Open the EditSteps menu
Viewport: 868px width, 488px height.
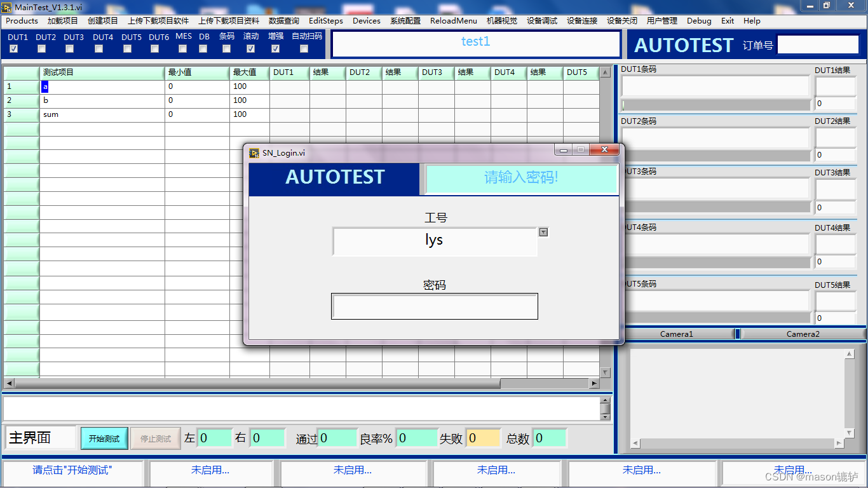click(326, 21)
